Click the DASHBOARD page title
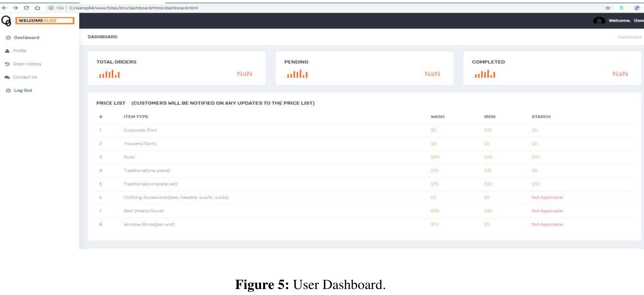Screen dimensions: 644x295 102,37
